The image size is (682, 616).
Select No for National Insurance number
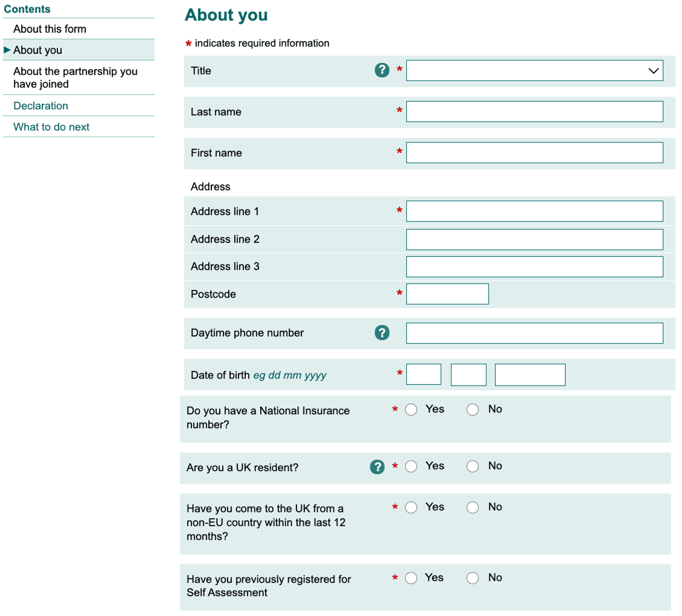[x=473, y=409]
